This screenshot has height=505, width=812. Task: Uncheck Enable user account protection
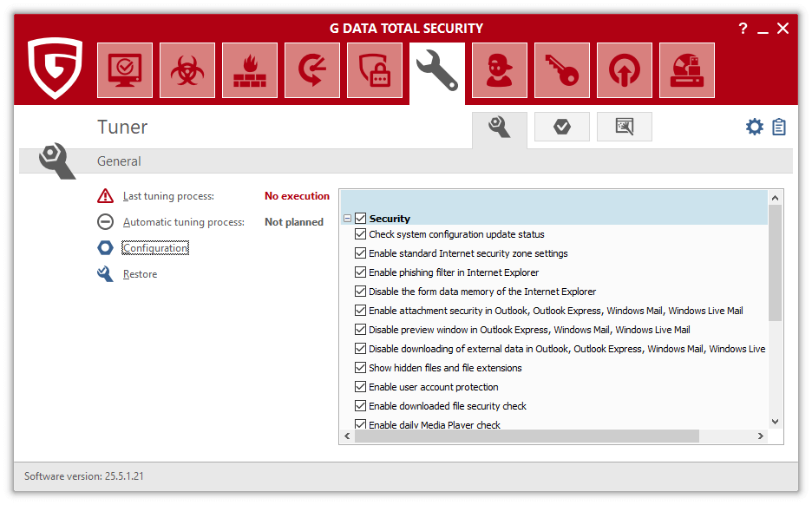pos(360,387)
